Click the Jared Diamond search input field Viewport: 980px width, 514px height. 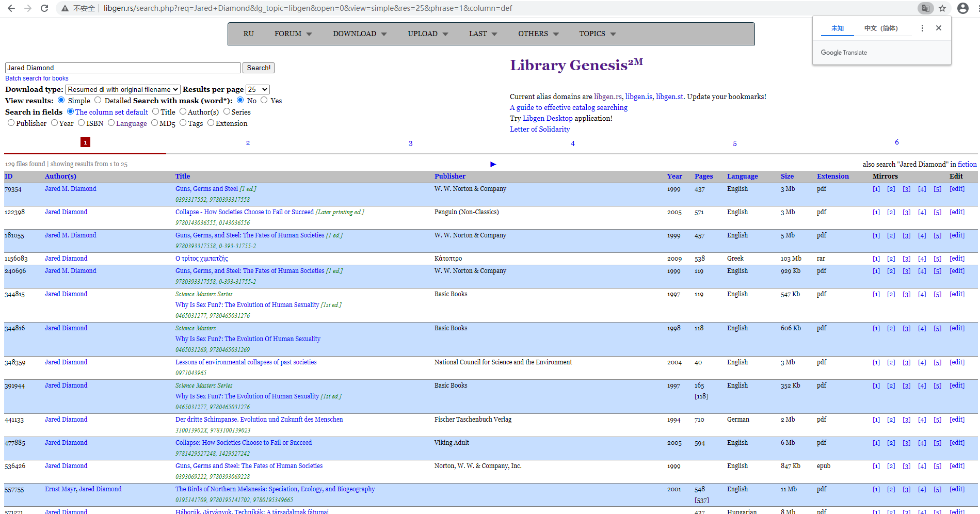tap(123, 68)
